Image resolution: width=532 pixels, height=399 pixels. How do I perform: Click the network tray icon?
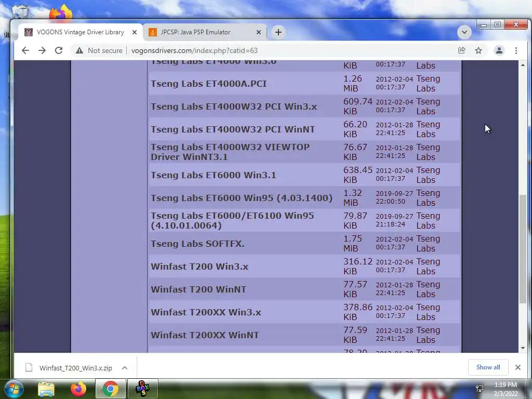pyautogui.click(x=480, y=389)
